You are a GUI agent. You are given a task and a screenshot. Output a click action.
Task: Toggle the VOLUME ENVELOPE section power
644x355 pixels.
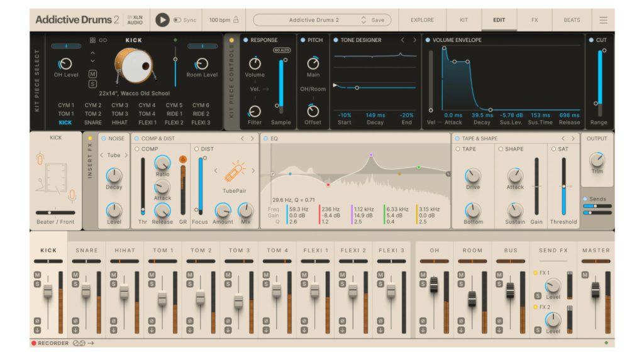click(428, 40)
